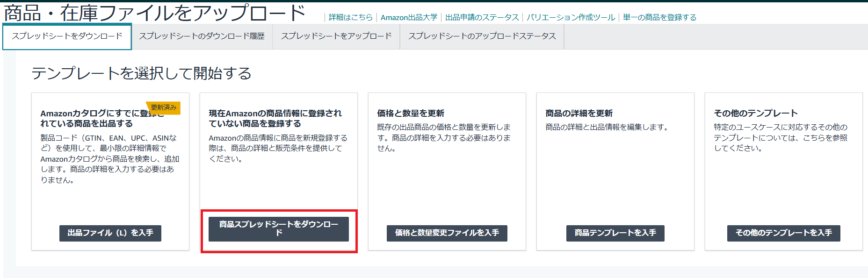Click the description starting 特定のユースケースに対応する

781,138
